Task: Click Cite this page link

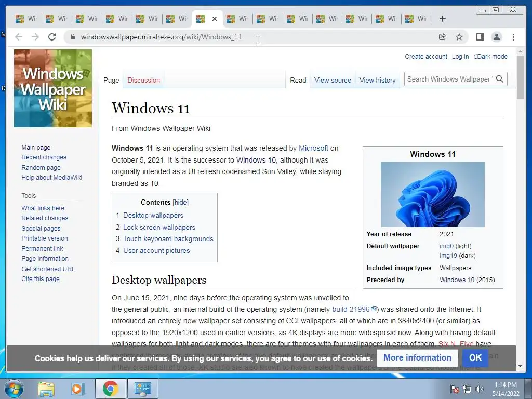Action: [x=41, y=279]
